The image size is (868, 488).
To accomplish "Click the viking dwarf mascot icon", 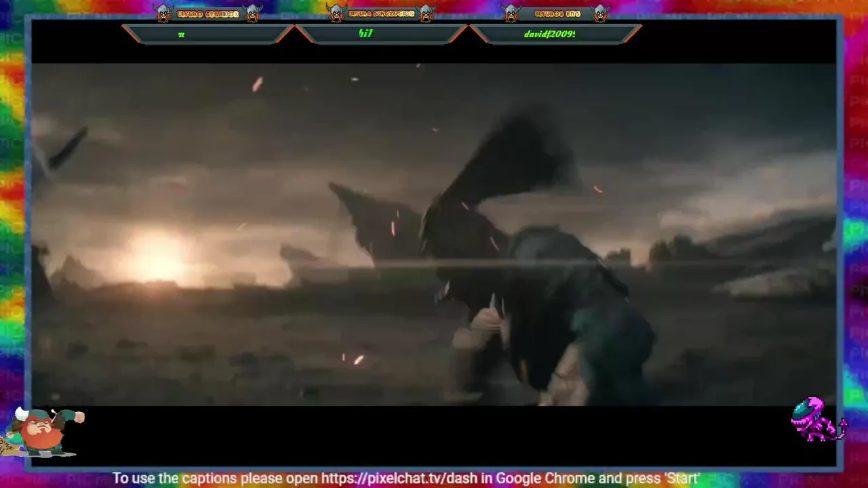I will click(44, 432).
